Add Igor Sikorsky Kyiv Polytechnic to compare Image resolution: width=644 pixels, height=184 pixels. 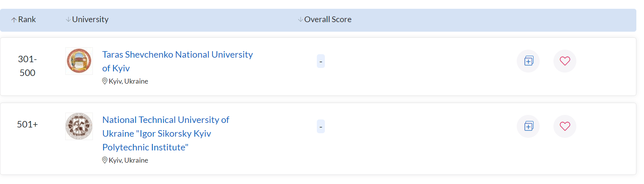(528, 126)
